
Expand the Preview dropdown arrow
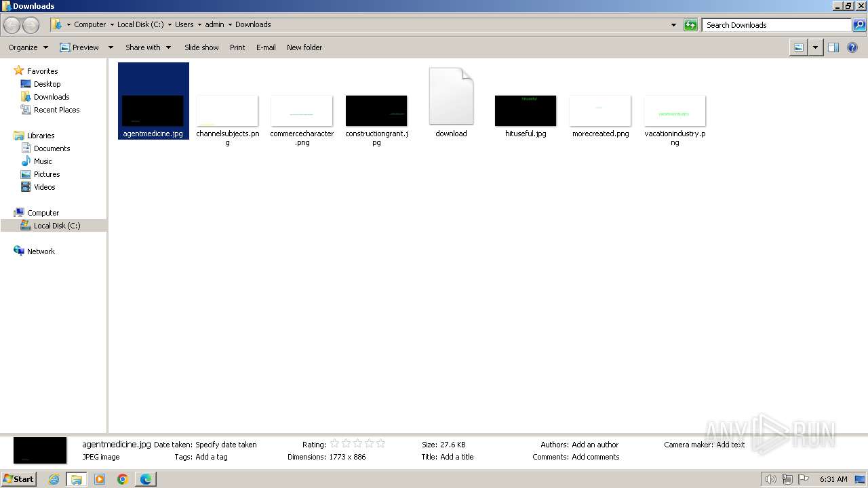111,47
